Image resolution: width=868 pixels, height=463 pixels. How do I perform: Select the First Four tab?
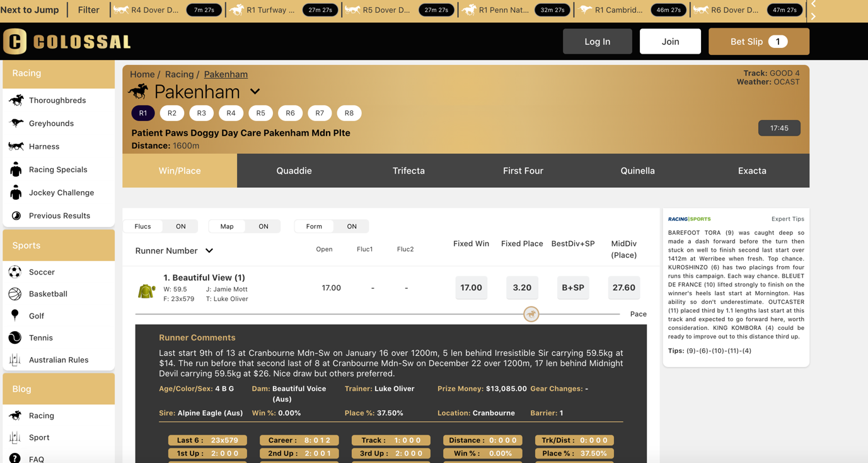pyautogui.click(x=523, y=170)
